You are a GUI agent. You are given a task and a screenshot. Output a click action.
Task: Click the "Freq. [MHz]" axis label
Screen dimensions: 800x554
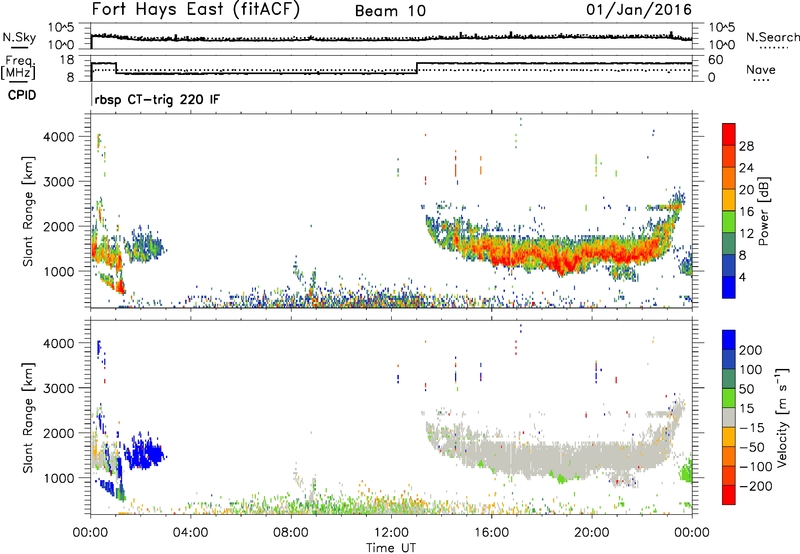pyautogui.click(x=19, y=67)
